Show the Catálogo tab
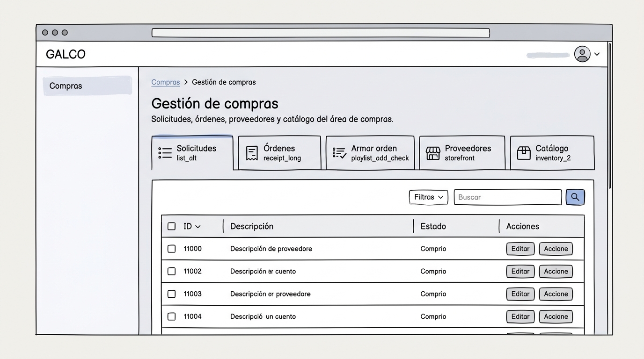 coord(552,153)
